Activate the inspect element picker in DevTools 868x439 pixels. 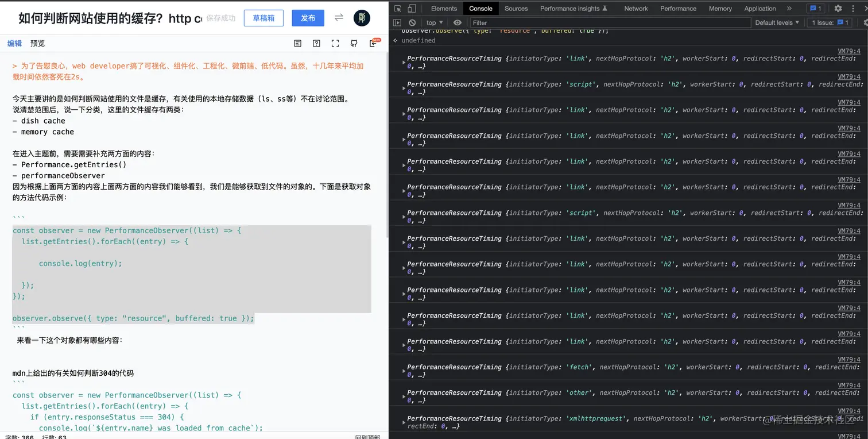coord(397,9)
